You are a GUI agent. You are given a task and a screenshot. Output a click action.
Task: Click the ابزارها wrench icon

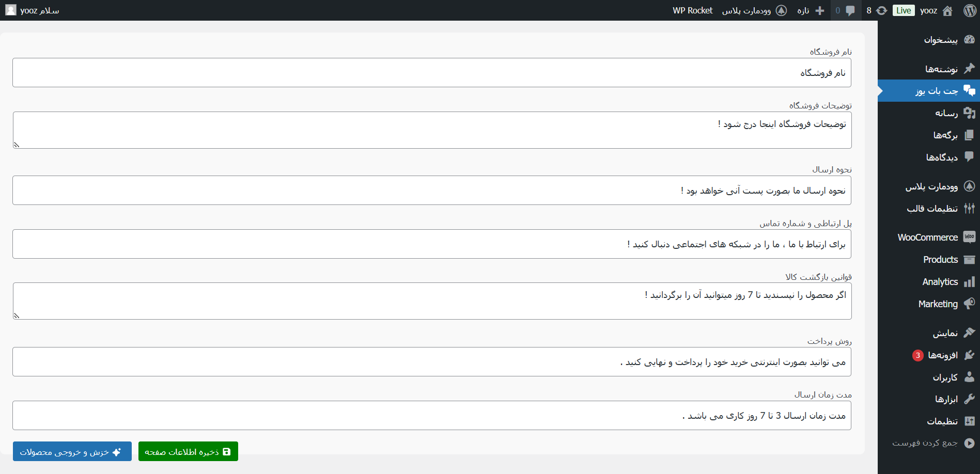click(970, 399)
